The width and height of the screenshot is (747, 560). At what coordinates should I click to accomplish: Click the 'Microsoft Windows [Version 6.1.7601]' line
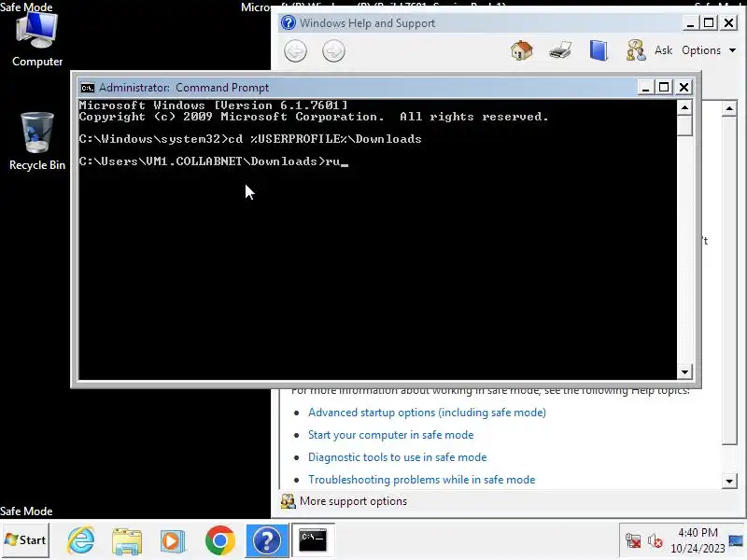214,105
